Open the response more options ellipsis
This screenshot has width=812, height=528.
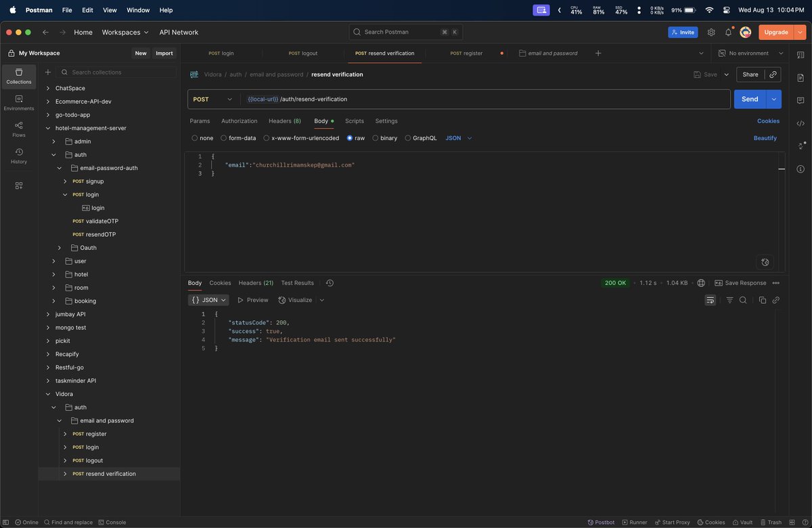[776, 283]
